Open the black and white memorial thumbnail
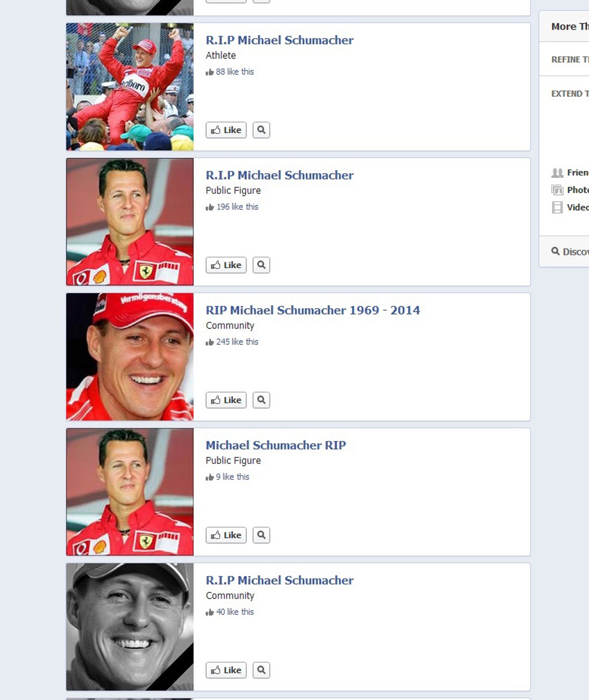This screenshot has width=589, height=700. 130,627
